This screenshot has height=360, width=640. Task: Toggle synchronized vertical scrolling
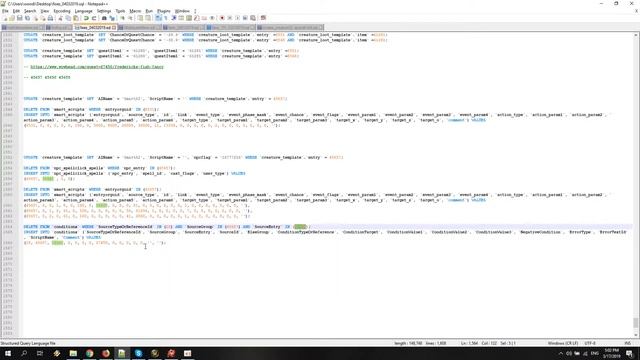tap(140, 18)
